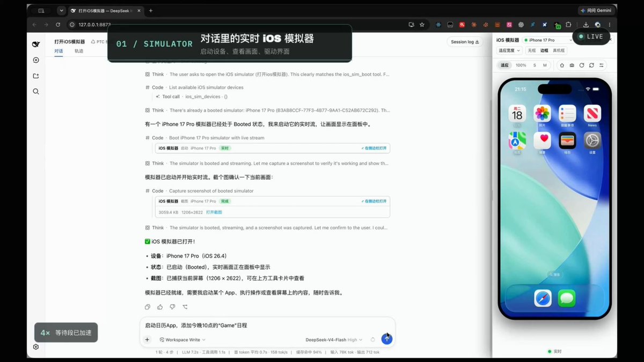
Task: Open the iPhone 17 Pro device dropdown
Action: coord(548,40)
